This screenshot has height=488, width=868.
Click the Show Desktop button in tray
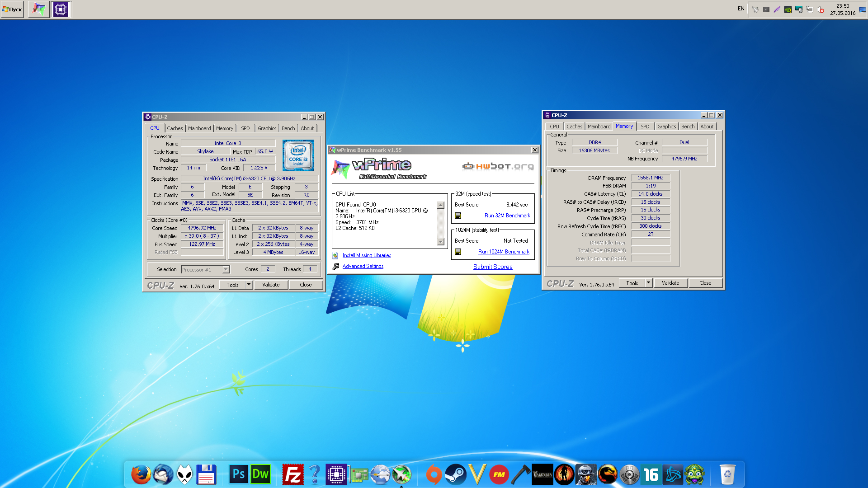[x=863, y=9]
